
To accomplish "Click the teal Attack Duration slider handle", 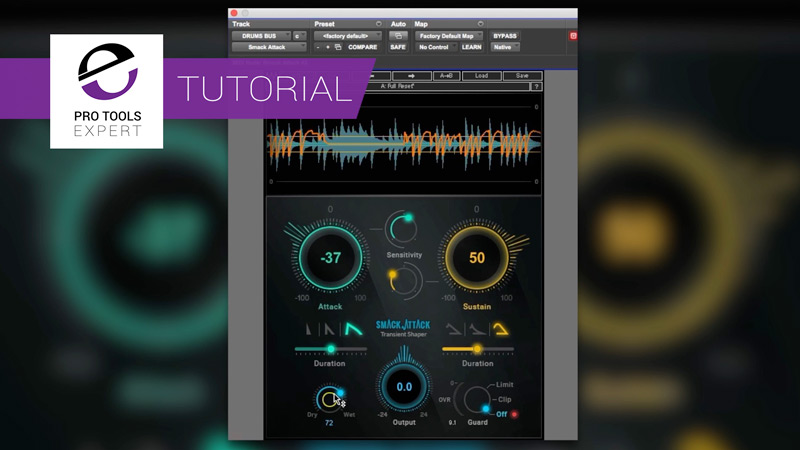I will point(331,349).
